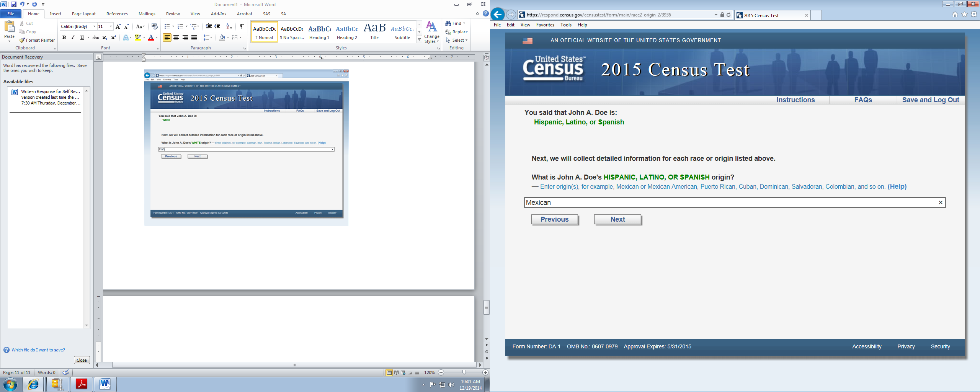Open the font name dropdown Calibri (Body)
This screenshot has width=980, height=392.
pos(95,26)
